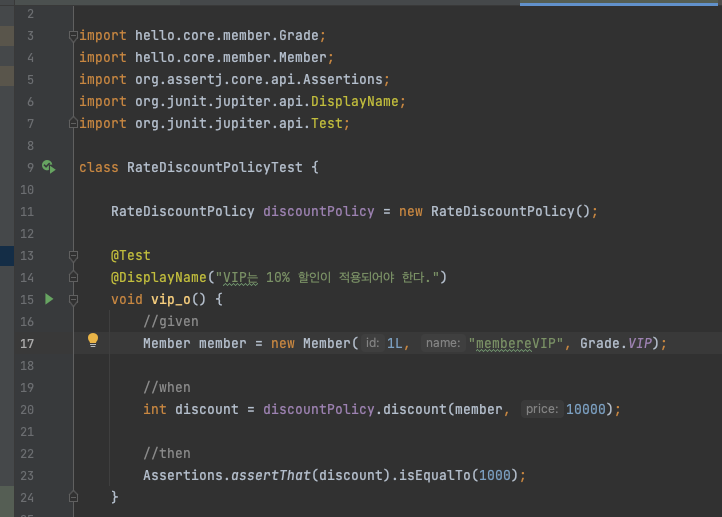Image resolution: width=722 pixels, height=517 pixels.
Task: Run the vip_o test method gutter arrow
Action: [x=49, y=299]
